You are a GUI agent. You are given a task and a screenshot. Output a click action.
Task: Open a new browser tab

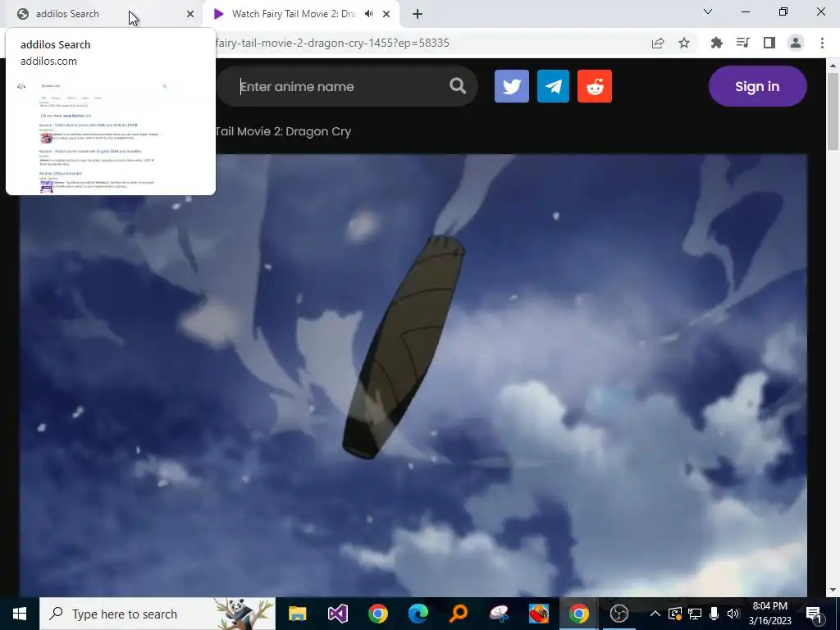418,14
